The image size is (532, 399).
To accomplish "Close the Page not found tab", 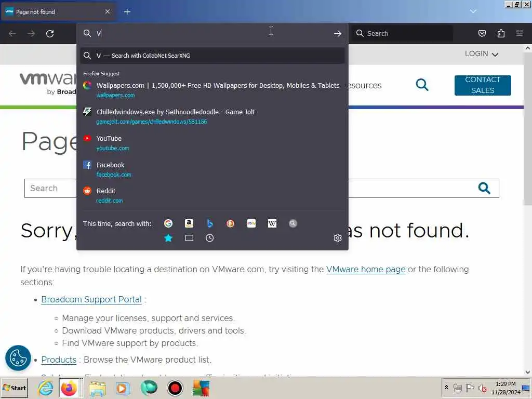I will point(108,12).
